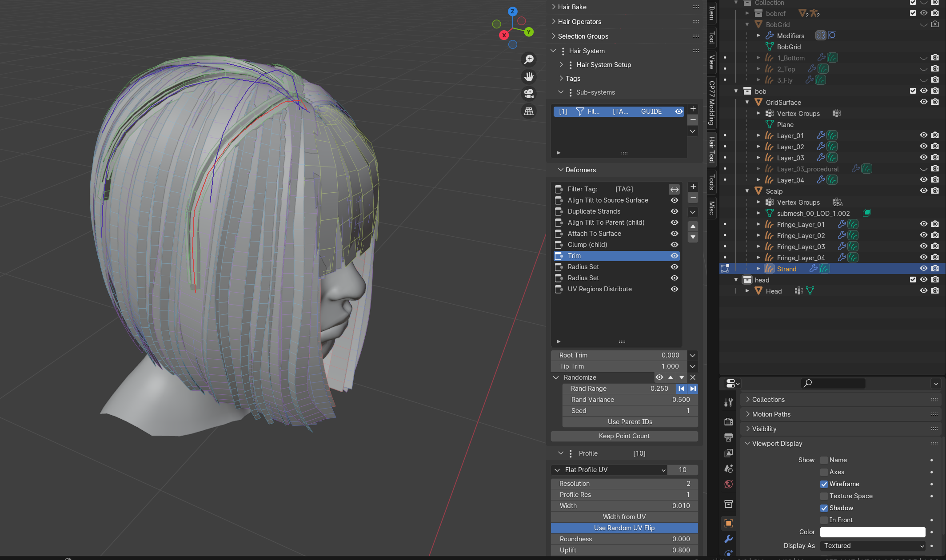946x560 pixels.
Task: Click the pan hand viewport icon
Action: click(529, 77)
